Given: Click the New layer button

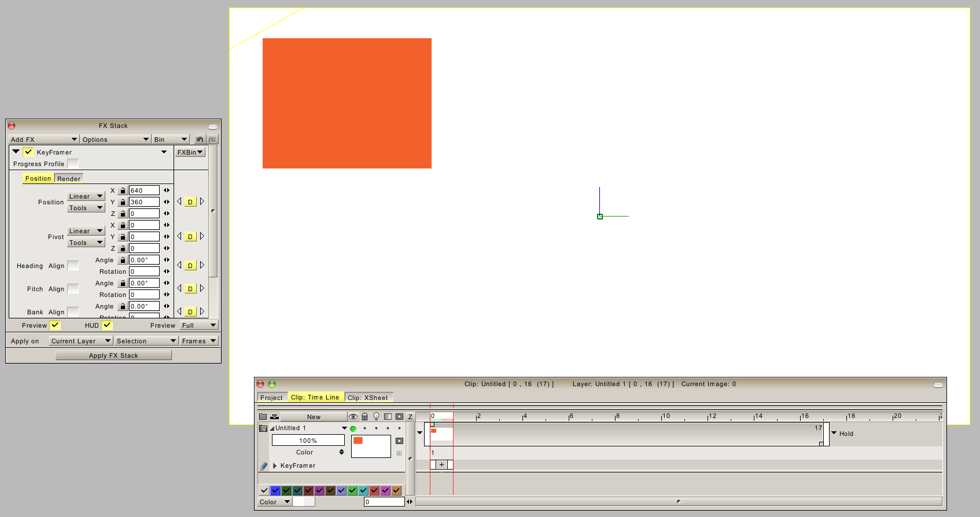Looking at the screenshot, I should coord(314,417).
